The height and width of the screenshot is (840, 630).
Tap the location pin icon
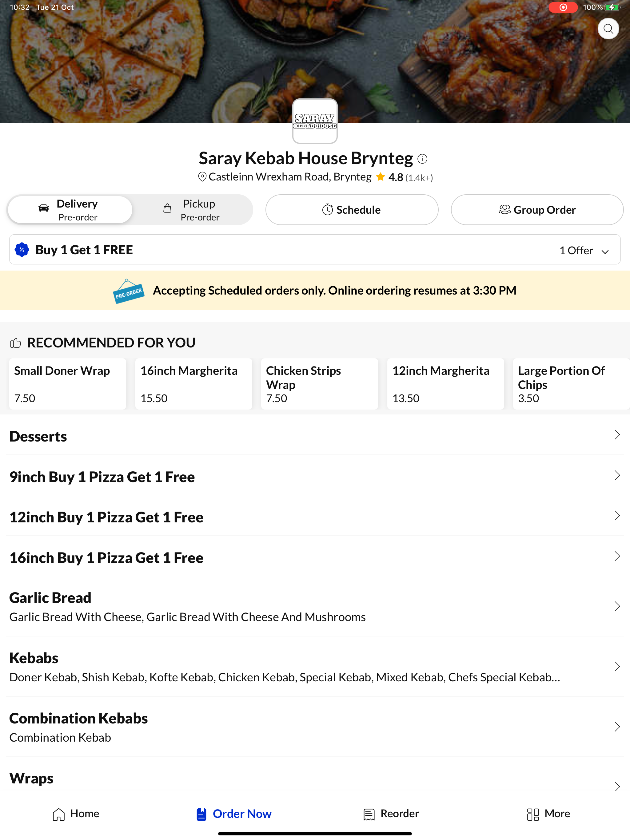tap(202, 177)
